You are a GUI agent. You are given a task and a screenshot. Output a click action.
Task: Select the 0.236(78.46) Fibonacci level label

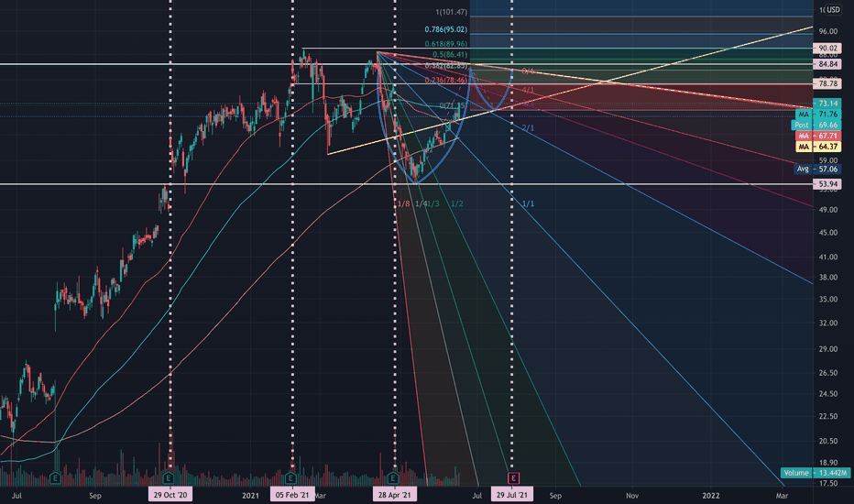446,80
